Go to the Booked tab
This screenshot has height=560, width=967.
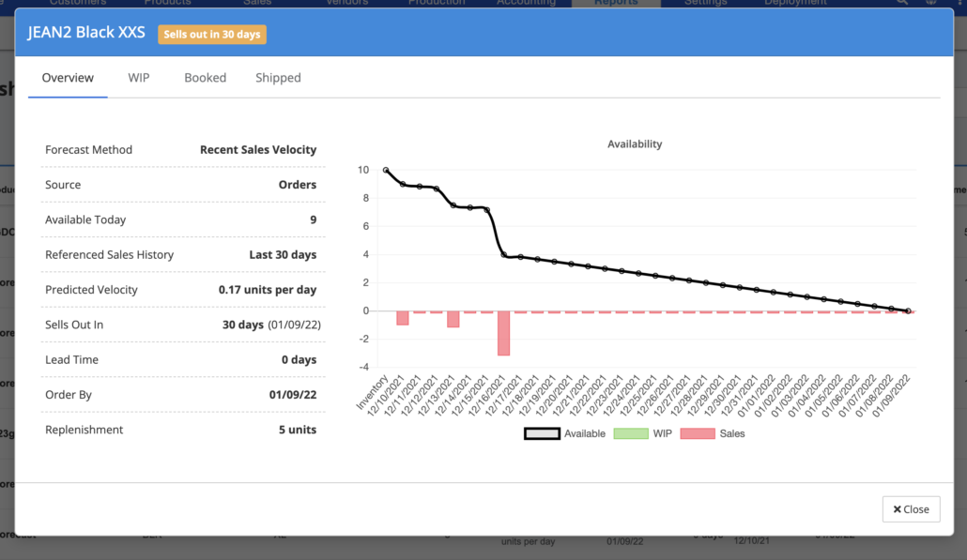click(205, 78)
